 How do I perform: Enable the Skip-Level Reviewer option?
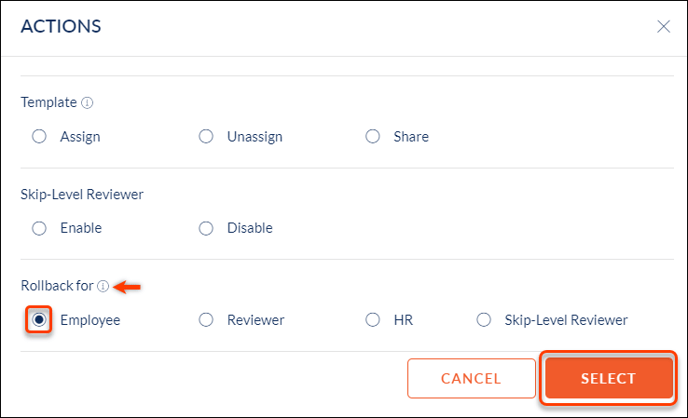point(39,228)
